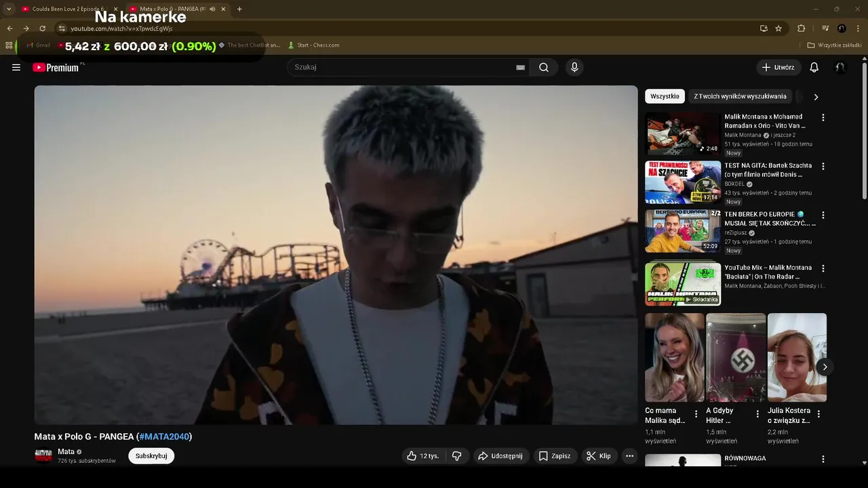The height and width of the screenshot is (488, 868).
Task: Open TEST NA GITA video thumbnail
Action: (683, 182)
